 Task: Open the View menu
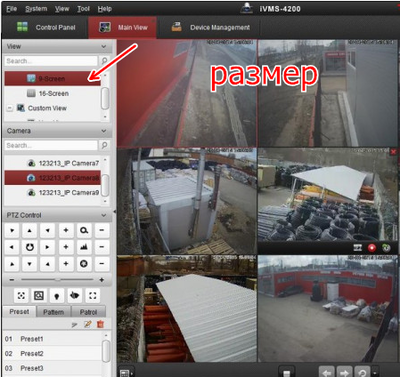click(x=62, y=9)
